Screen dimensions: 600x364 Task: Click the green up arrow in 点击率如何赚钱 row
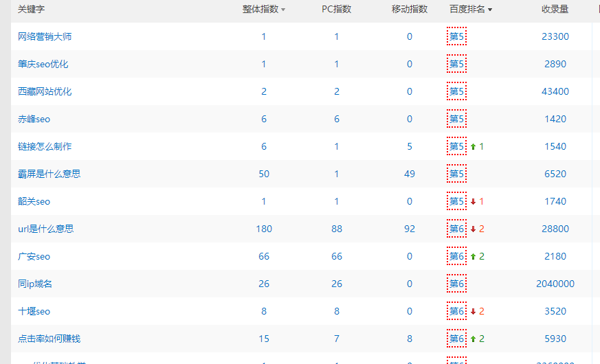tap(473, 339)
